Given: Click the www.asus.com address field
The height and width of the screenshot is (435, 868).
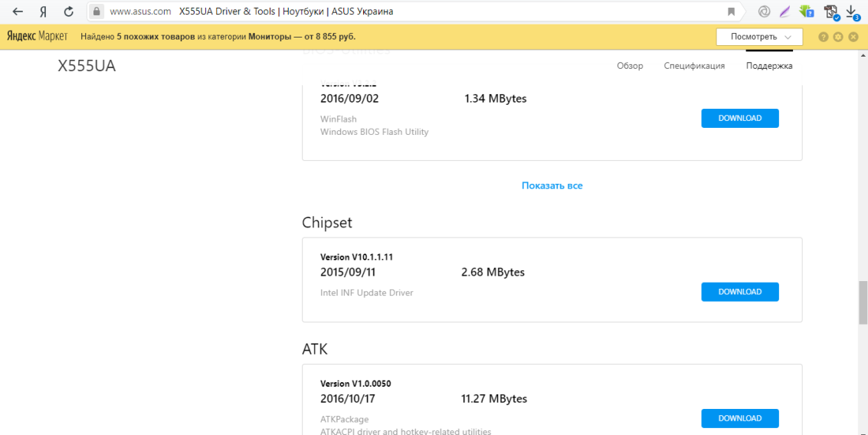Looking at the screenshot, I should [140, 11].
